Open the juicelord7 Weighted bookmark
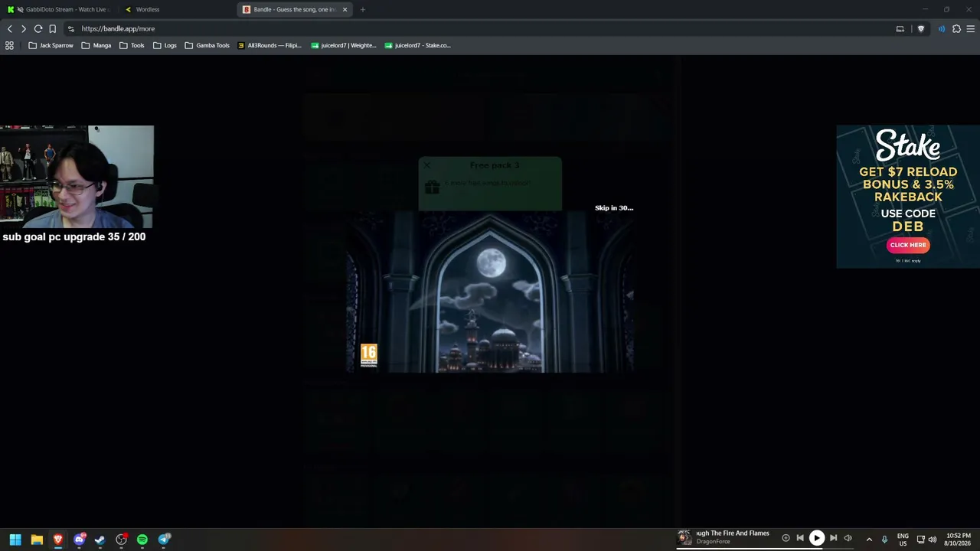 click(x=344, y=46)
